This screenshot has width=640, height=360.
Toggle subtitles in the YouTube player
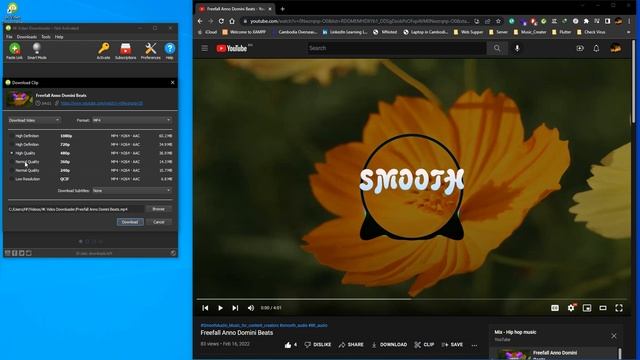555,308
